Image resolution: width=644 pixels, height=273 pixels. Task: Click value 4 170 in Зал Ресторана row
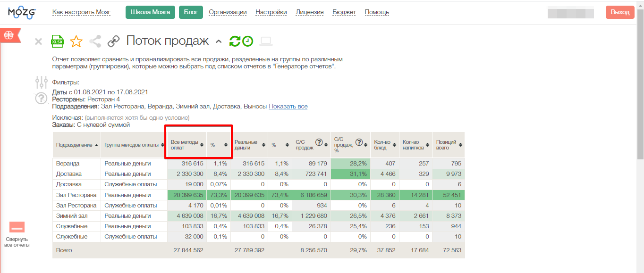click(187, 205)
